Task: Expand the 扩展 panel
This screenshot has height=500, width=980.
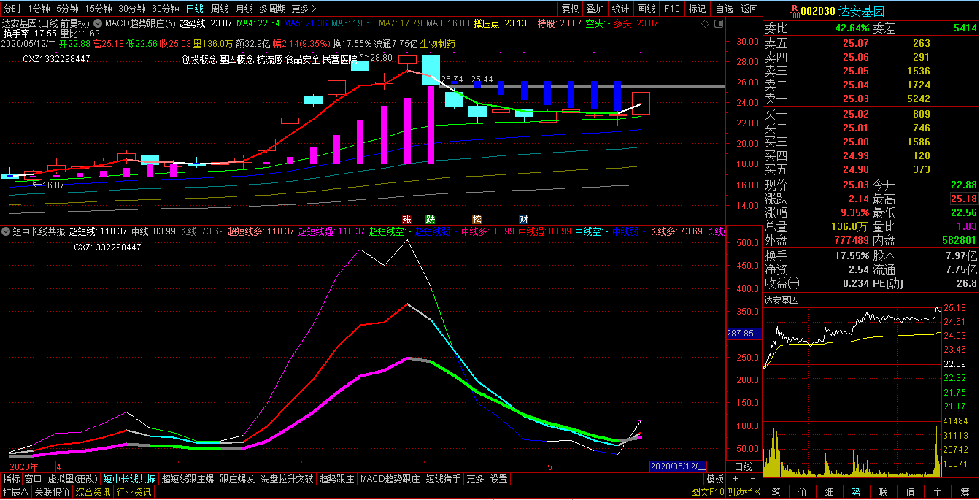Action: click(x=15, y=493)
